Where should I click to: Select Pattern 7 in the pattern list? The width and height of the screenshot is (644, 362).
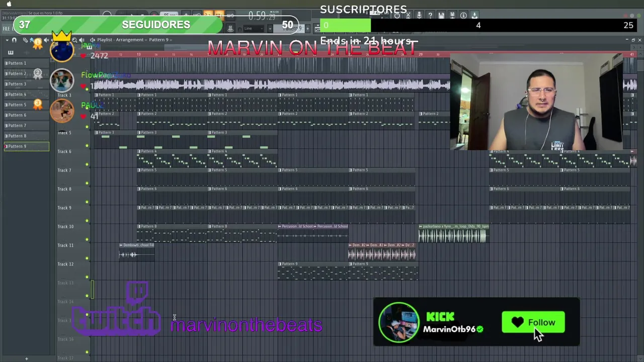point(27,126)
